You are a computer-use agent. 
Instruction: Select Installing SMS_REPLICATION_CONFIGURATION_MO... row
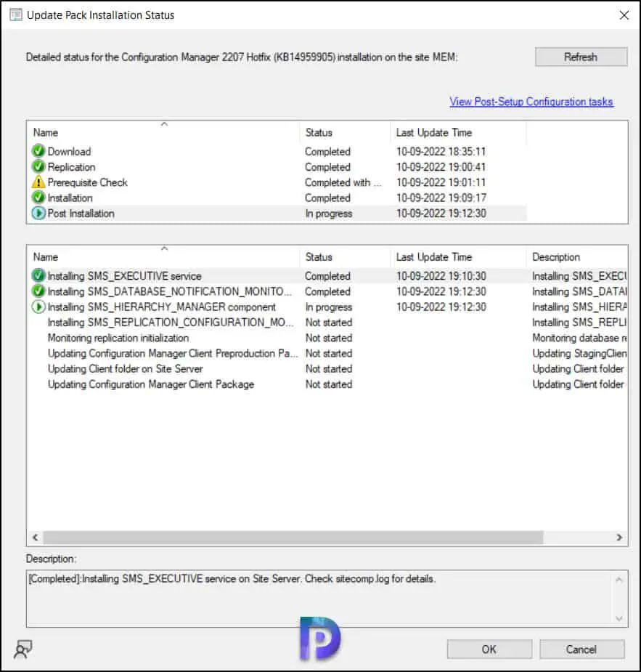327,323
